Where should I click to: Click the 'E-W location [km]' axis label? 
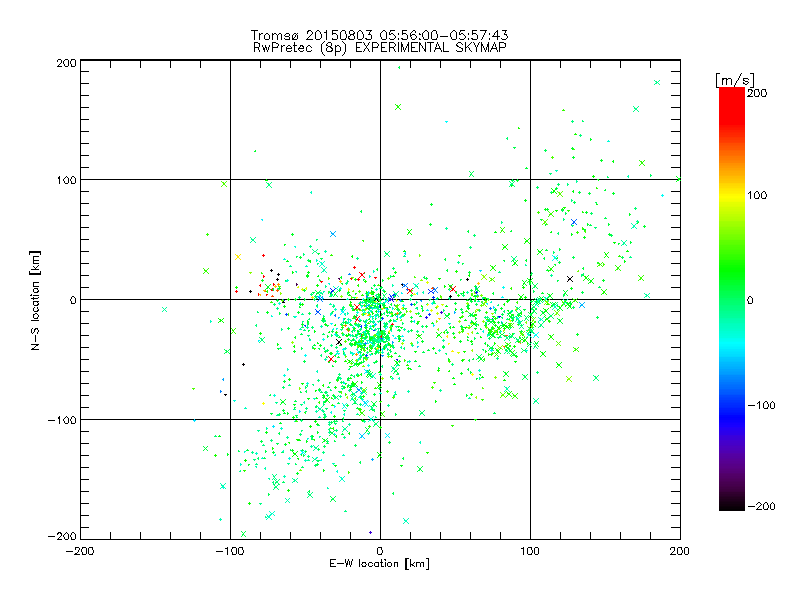click(x=379, y=563)
